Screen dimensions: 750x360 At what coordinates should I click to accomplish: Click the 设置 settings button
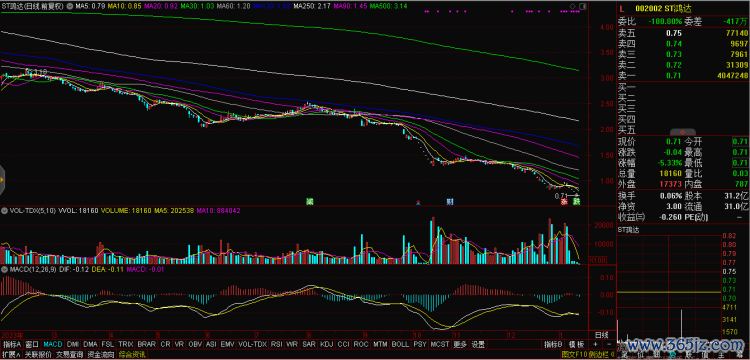tap(478, 344)
